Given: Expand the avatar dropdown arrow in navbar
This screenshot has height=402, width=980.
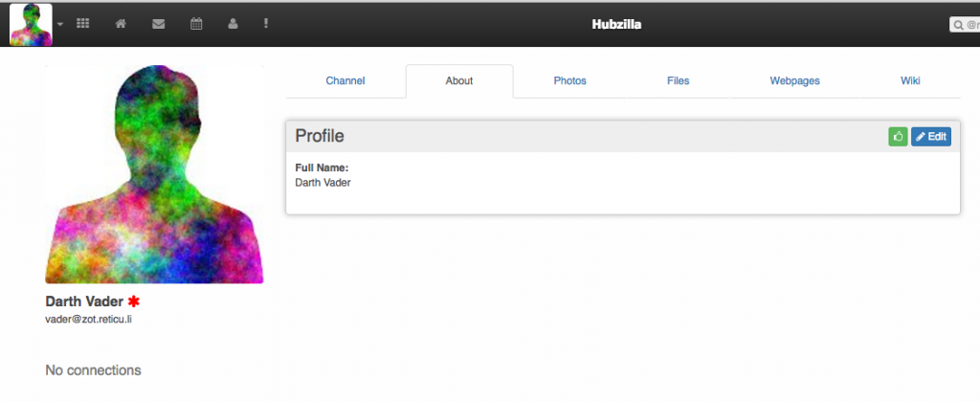Looking at the screenshot, I should click(60, 24).
